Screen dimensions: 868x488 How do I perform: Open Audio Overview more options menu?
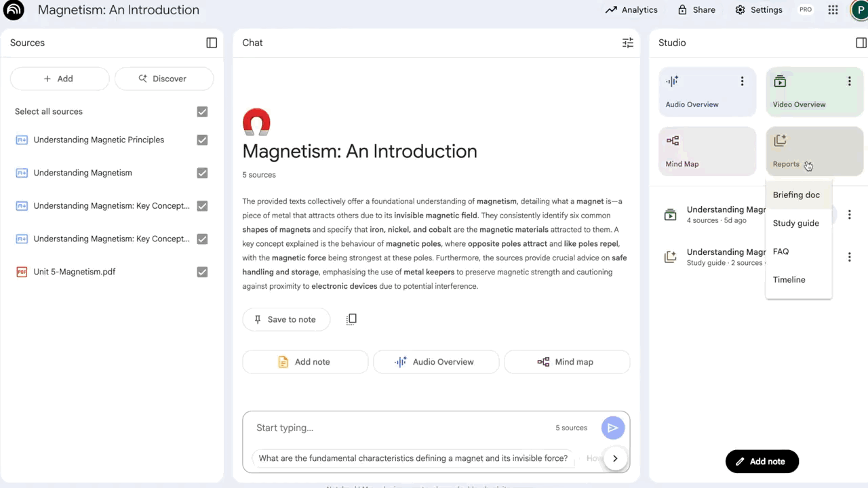[742, 81]
